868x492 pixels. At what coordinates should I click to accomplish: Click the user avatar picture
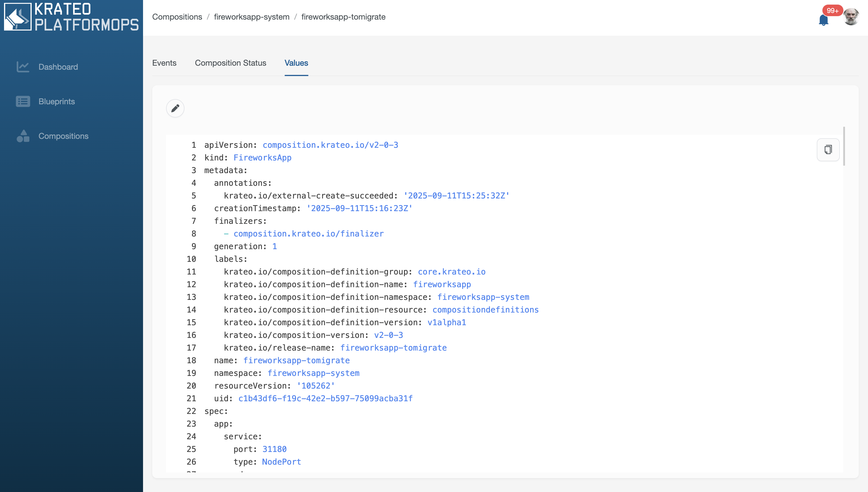(851, 17)
